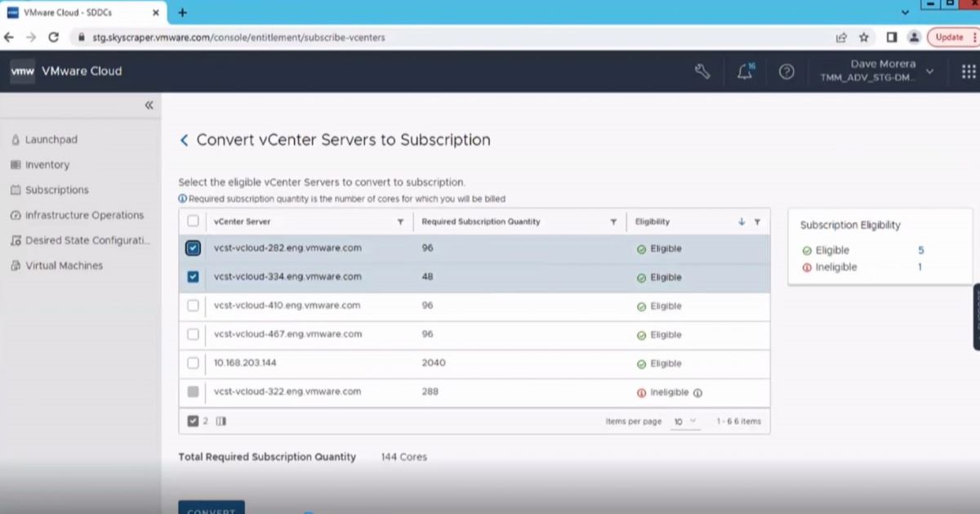Sort by Eligibility column arrow

742,221
